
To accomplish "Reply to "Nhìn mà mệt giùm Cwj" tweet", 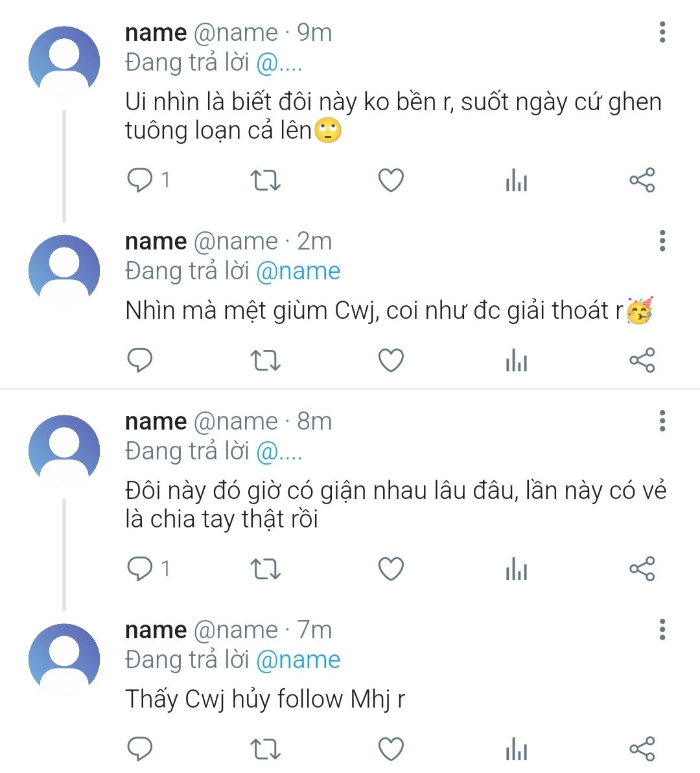I will click(140, 360).
